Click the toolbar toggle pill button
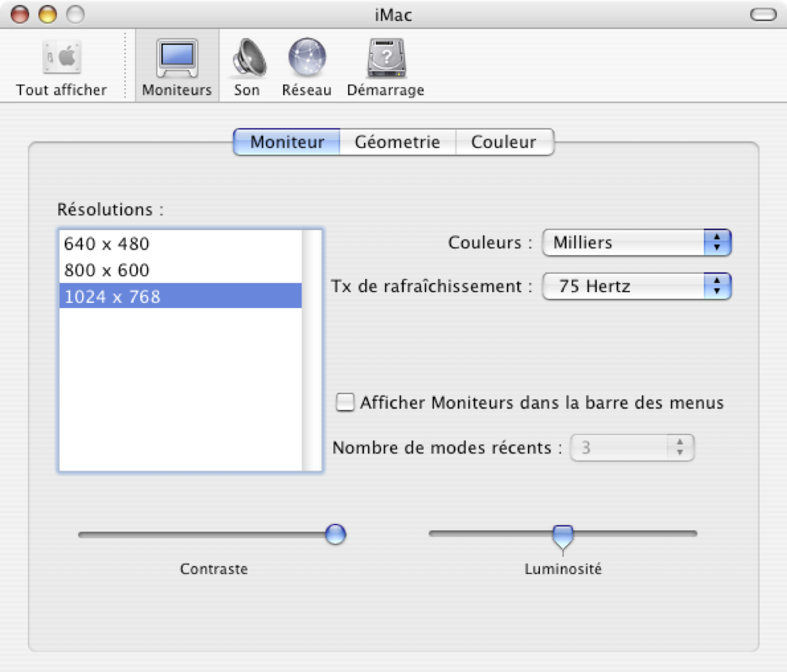The width and height of the screenshot is (787, 672). click(763, 15)
